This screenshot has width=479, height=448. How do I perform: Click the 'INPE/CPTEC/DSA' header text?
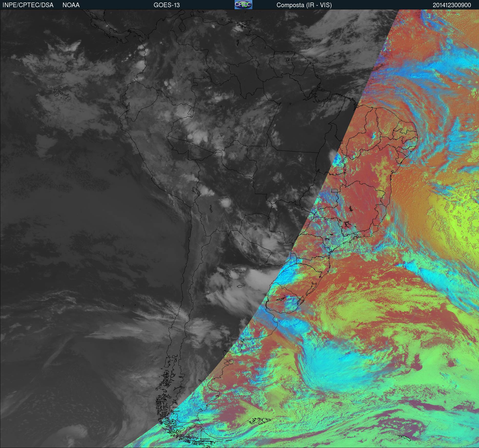pyautogui.click(x=28, y=5)
